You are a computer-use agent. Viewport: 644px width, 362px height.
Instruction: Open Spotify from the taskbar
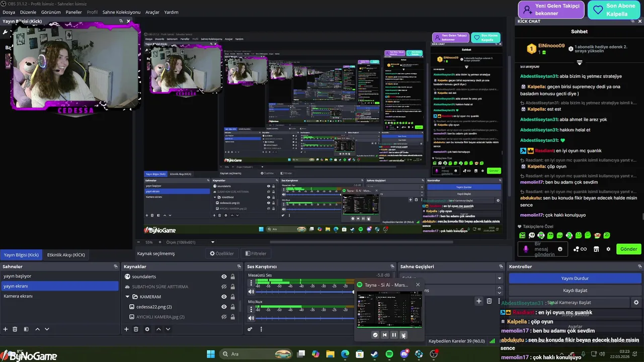coord(389,354)
